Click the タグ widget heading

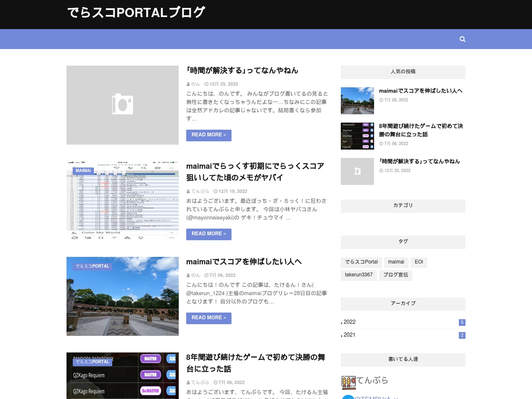pos(403,241)
